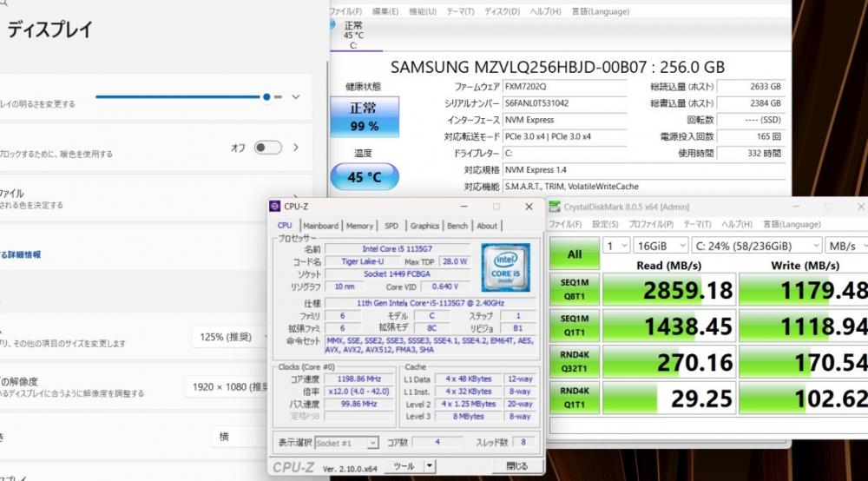This screenshot has height=481, width=868.
Task: Open the C: 24% drive selection dropdown
Action: (755, 246)
